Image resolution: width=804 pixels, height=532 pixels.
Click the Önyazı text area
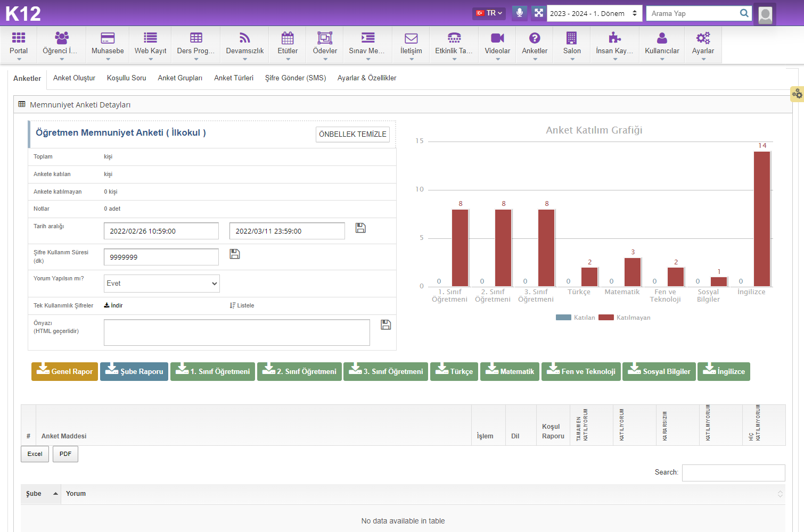click(237, 332)
